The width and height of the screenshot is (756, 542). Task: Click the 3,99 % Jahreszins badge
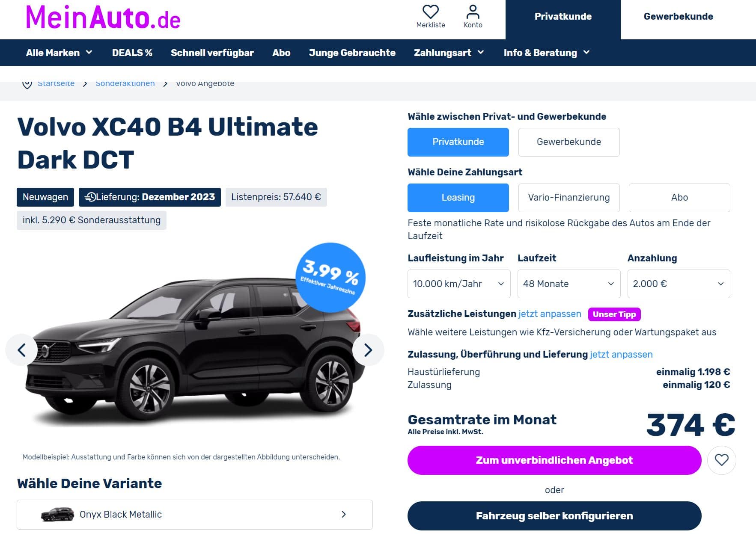tap(330, 278)
